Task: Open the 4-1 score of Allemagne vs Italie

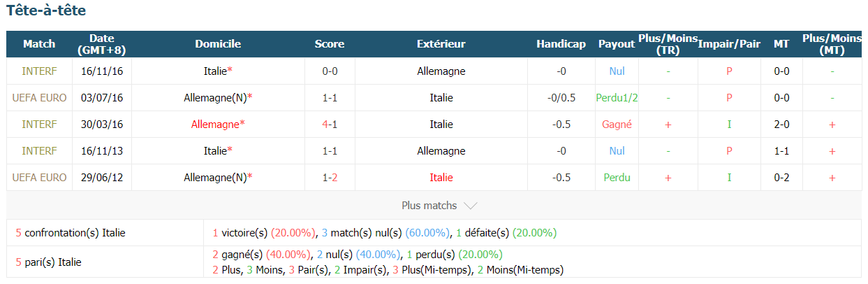Action: (330, 125)
